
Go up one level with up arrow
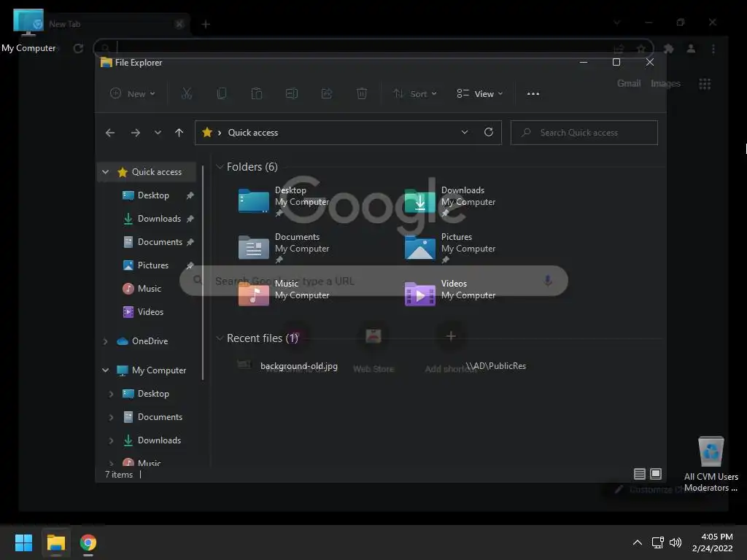pos(179,133)
